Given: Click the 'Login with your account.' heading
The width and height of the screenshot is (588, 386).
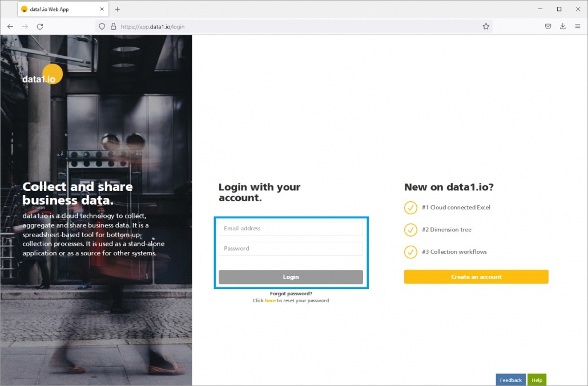Looking at the screenshot, I should click(260, 193).
